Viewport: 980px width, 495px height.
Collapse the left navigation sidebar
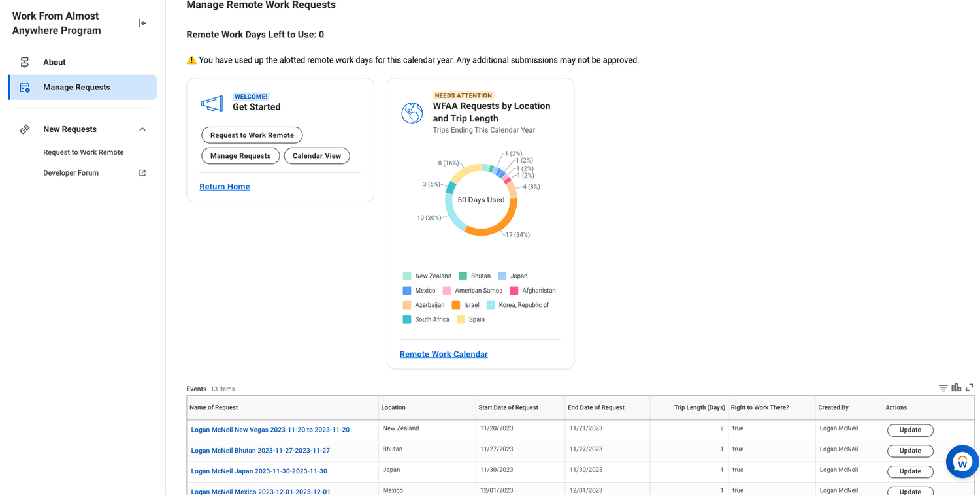click(142, 23)
